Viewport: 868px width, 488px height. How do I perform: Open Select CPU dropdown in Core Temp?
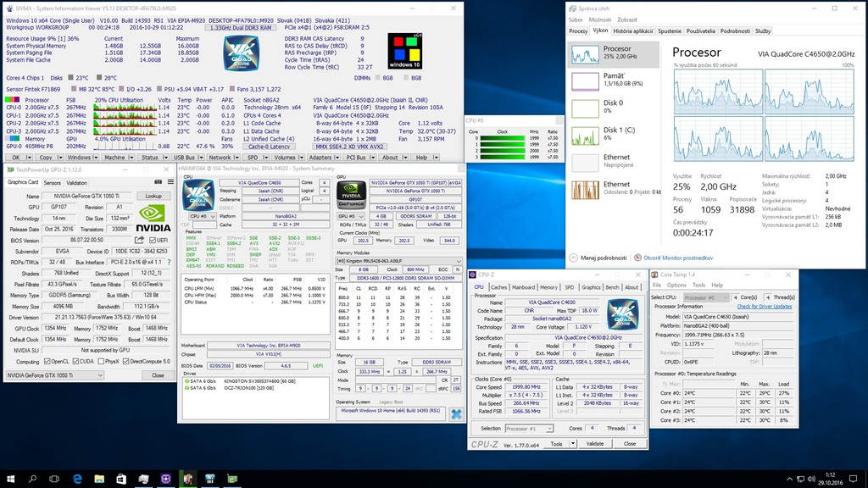pyautogui.click(x=706, y=297)
